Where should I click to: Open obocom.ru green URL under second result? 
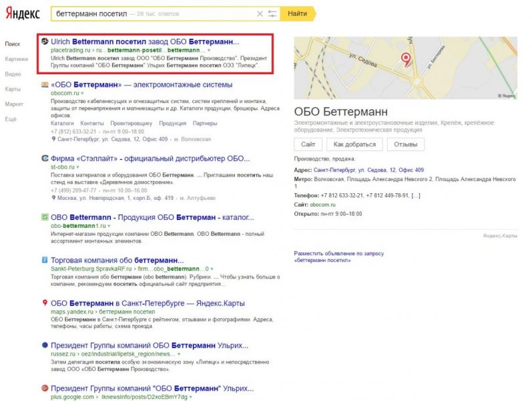pos(65,93)
